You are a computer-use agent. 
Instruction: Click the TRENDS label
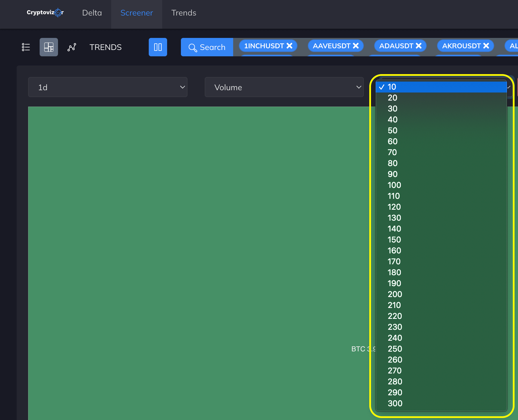[106, 47]
